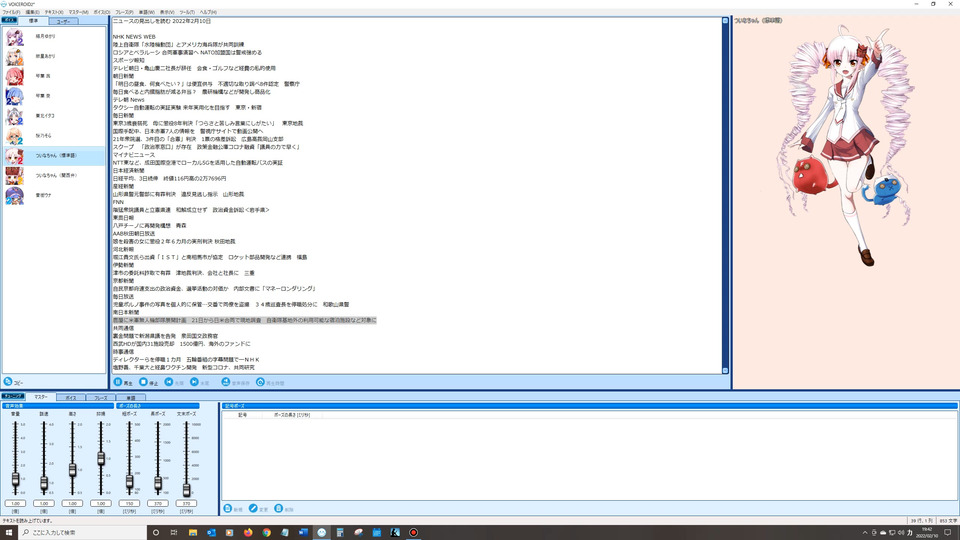Open the 表示(V) menu

[167, 12]
